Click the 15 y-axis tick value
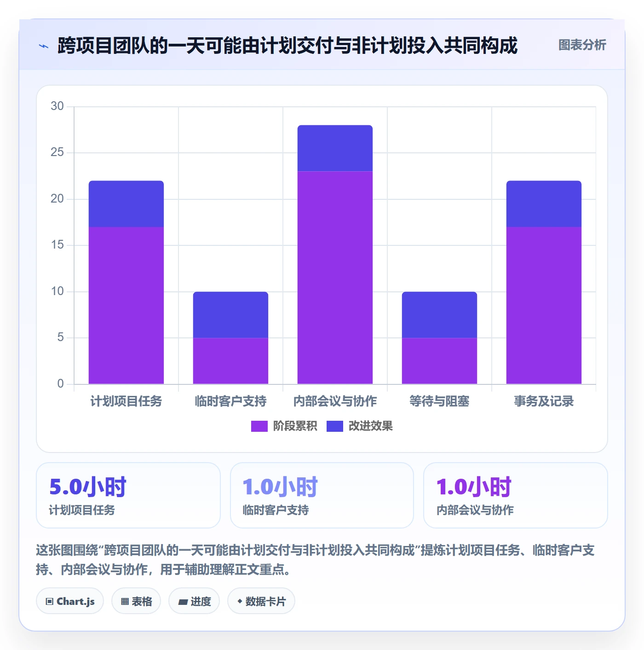 pos(57,245)
